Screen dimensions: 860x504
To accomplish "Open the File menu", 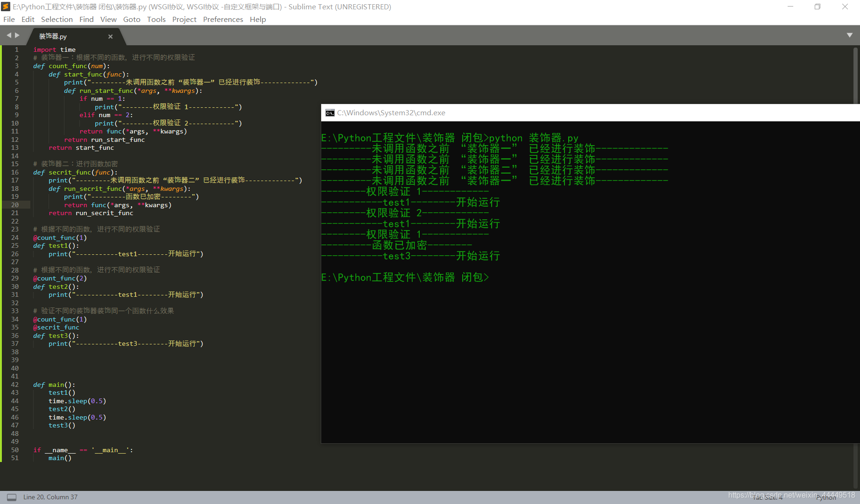I will pos(9,19).
